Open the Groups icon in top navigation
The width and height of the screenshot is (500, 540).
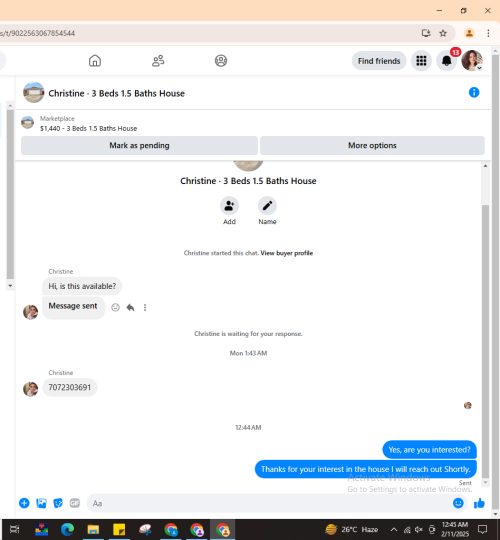221,61
